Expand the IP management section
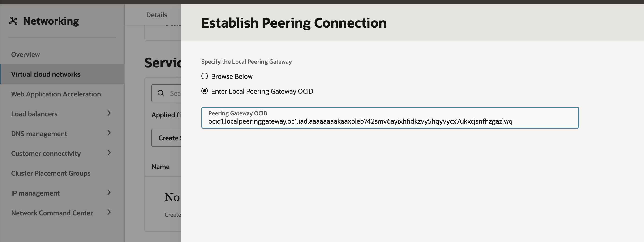The height and width of the screenshot is (242, 644). coord(109,192)
